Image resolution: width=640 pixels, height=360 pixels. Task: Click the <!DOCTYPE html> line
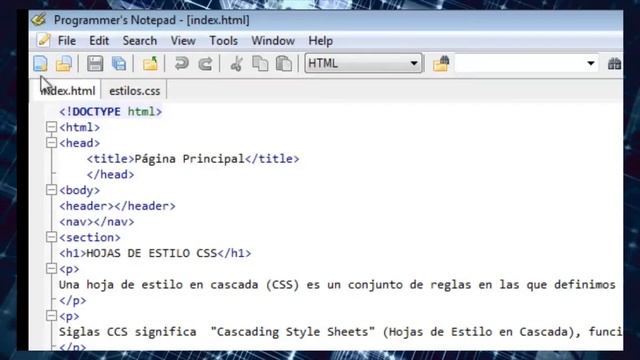tap(110, 111)
